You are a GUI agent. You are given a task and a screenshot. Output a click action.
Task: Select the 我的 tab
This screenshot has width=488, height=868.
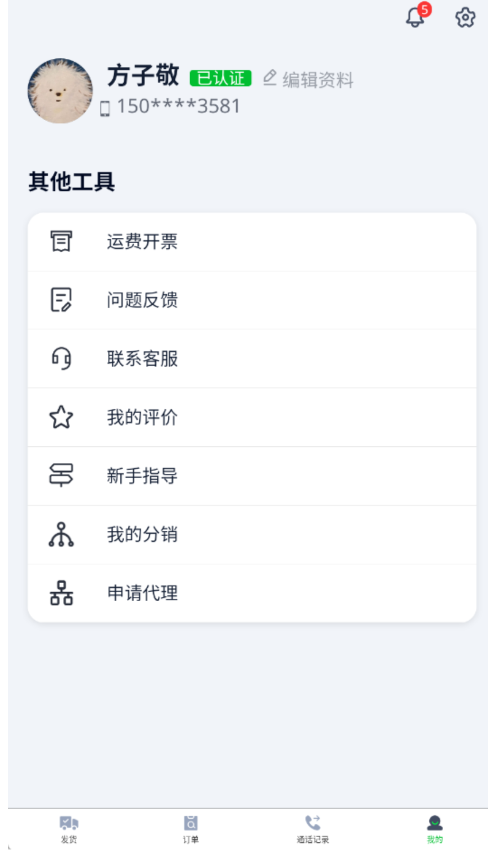pos(435,829)
